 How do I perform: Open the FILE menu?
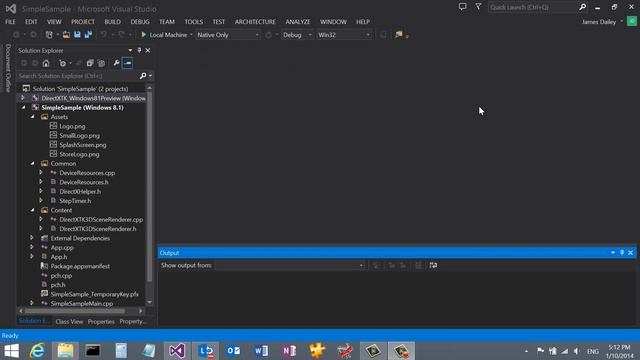(10, 22)
